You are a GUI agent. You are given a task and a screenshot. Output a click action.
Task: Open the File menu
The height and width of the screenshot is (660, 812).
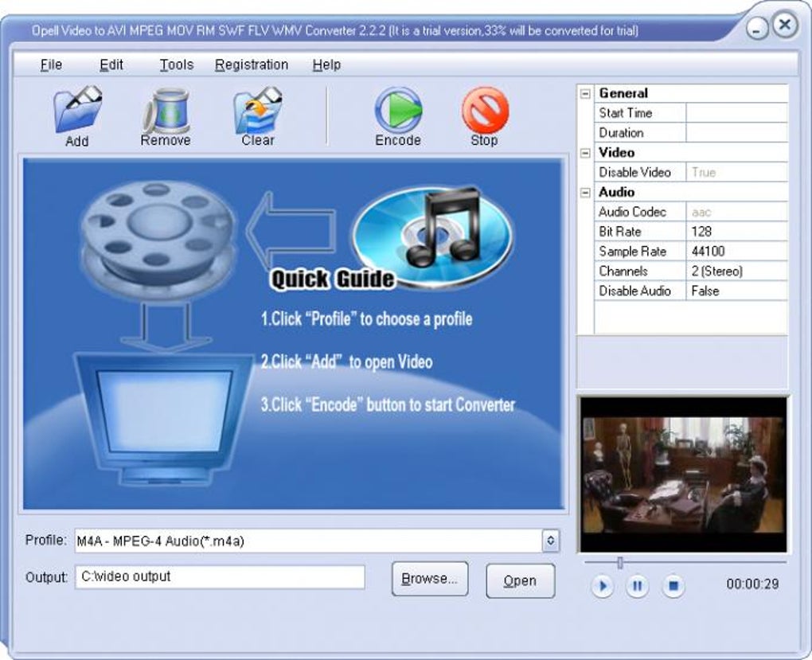coord(51,64)
